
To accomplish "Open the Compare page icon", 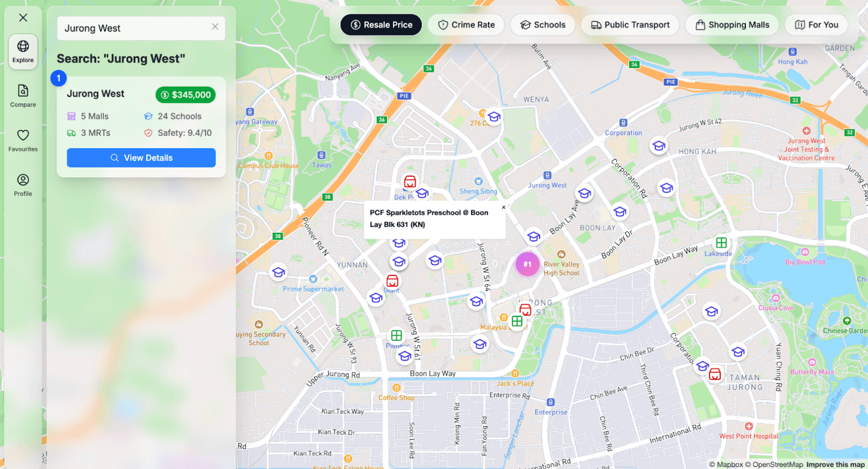I will (23, 95).
